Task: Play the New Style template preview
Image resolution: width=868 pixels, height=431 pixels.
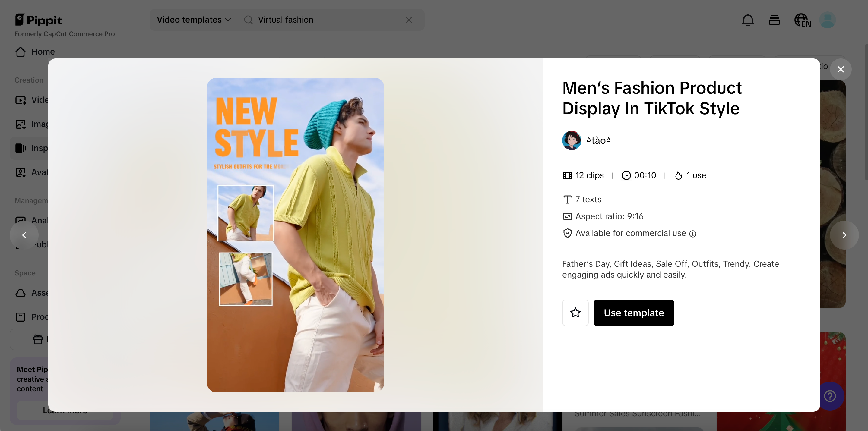Action: [295, 235]
